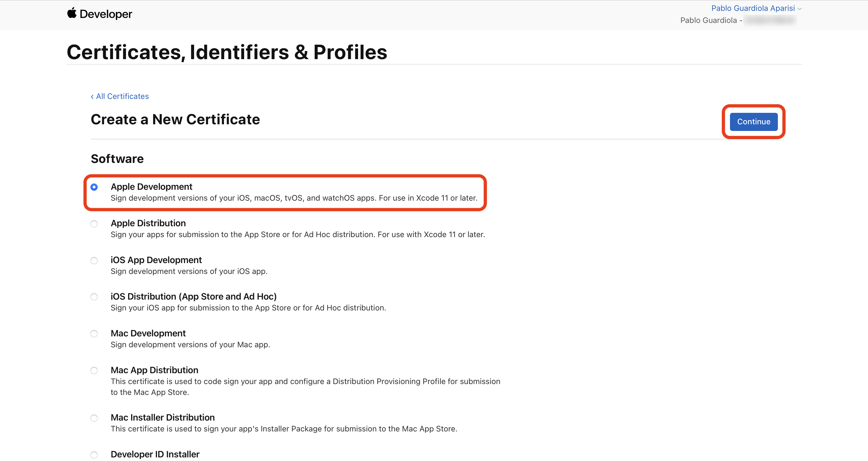Screen dimensions: 868x461
Task: Click the Pablo Guardiola team name text
Action: pos(708,20)
